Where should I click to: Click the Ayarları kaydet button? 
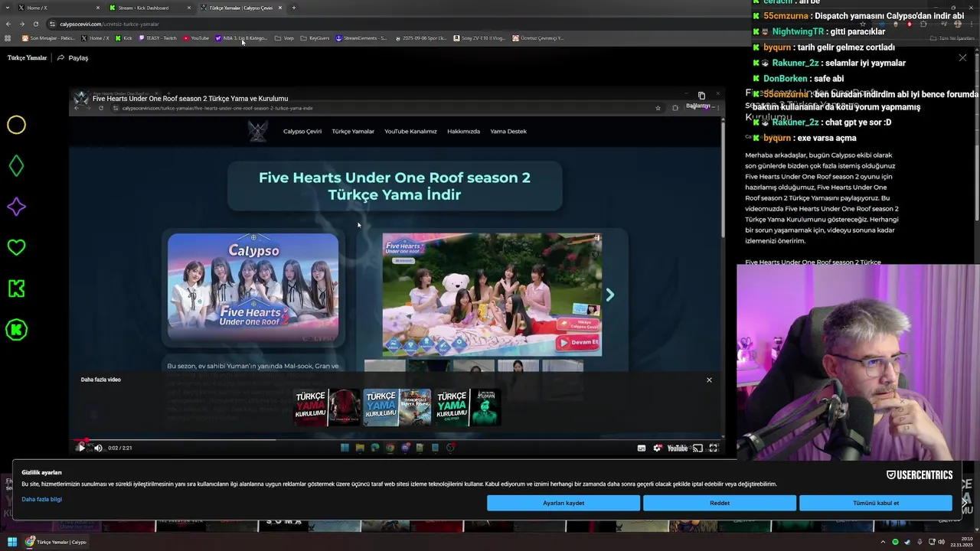pyautogui.click(x=563, y=503)
